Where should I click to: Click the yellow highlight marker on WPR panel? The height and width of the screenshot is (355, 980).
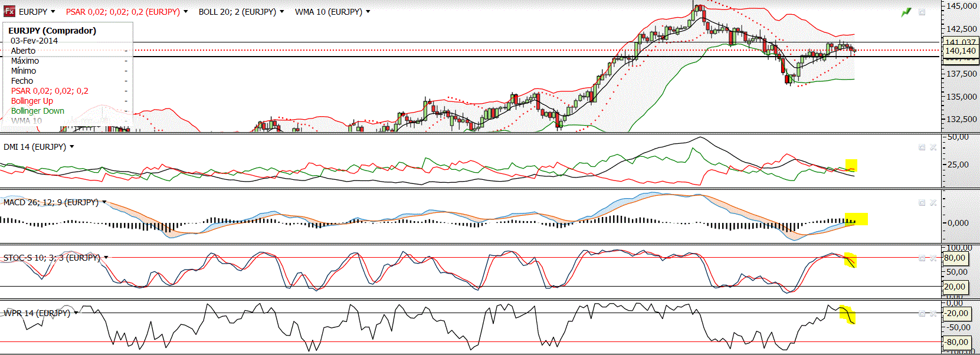tap(847, 315)
